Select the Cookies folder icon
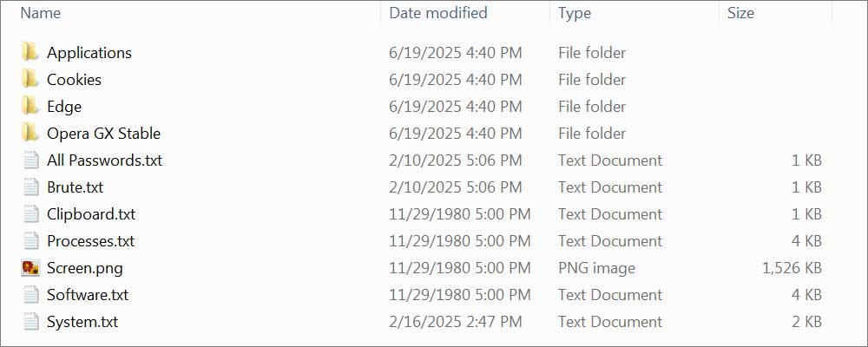Image resolution: width=868 pixels, height=347 pixels. 30,79
